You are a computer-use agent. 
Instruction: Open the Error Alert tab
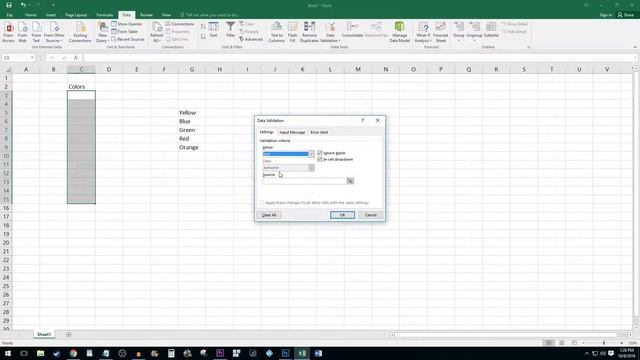[x=319, y=132]
